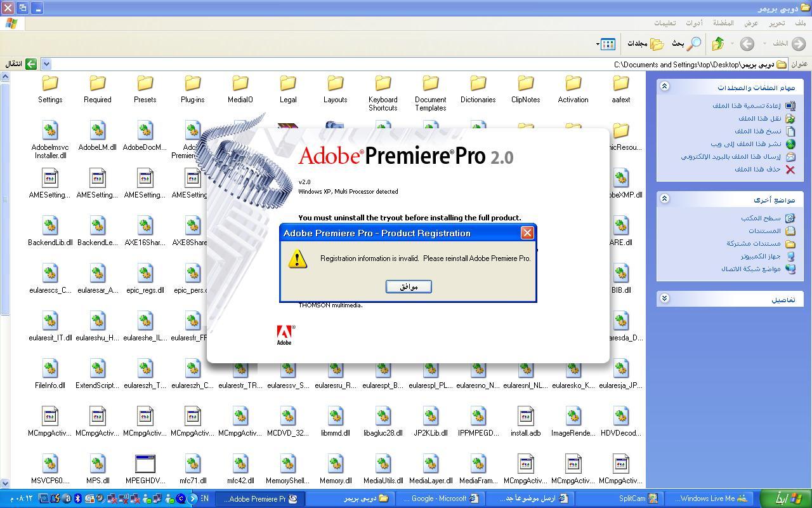
Task: Select the Memory.dll file
Action: 336,470
